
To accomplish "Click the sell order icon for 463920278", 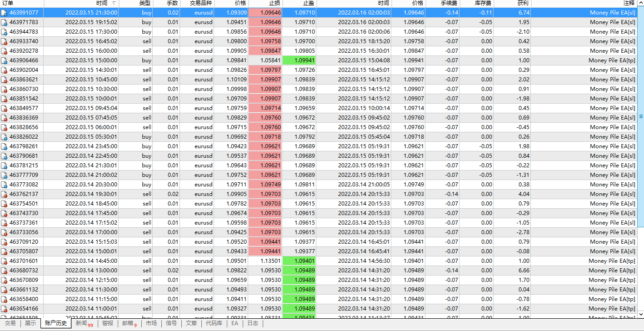I will [4, 51].
